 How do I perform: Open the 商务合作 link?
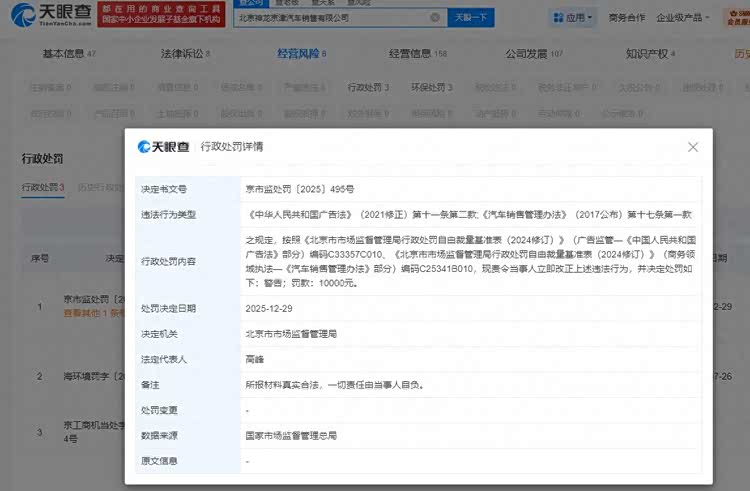click(x=627, y=17)
